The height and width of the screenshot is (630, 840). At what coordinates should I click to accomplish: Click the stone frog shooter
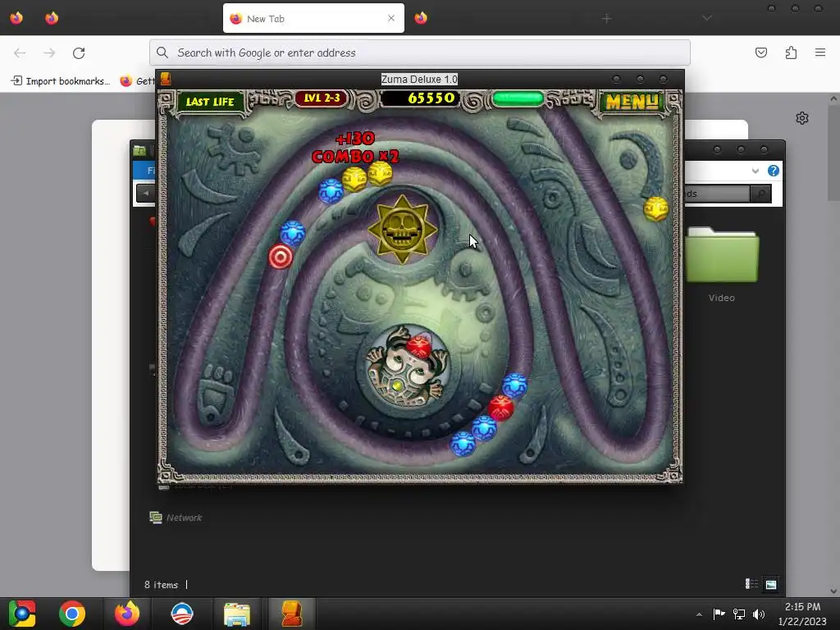point(407,367)
